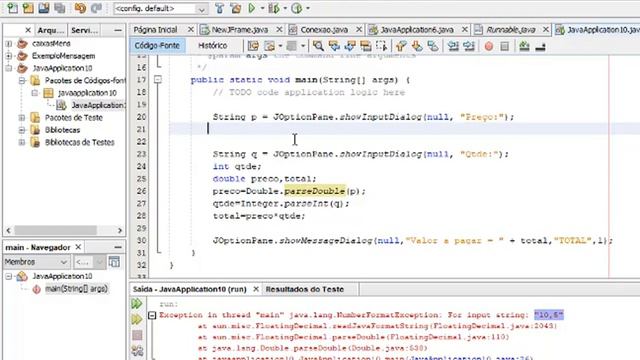Select main(String[] args) in Navigator
Image resolution: width=640 pixels, height=360 pixels.
[76, 289]
